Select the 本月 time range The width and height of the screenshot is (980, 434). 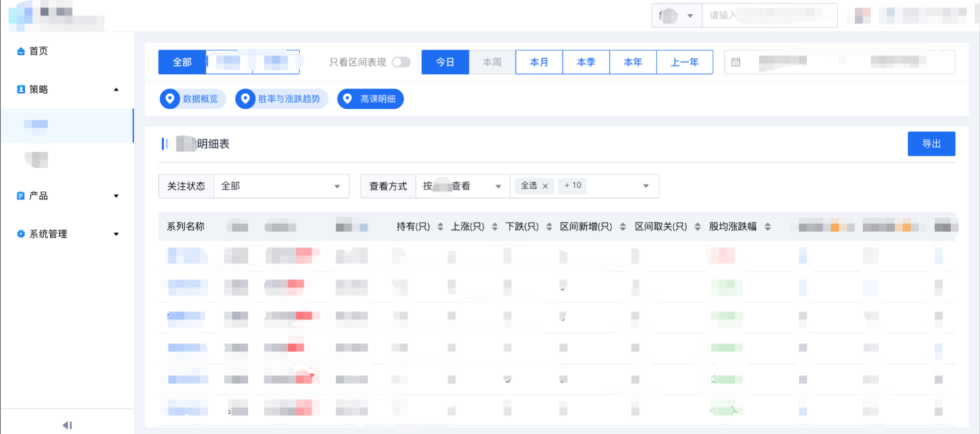point(539,62)
